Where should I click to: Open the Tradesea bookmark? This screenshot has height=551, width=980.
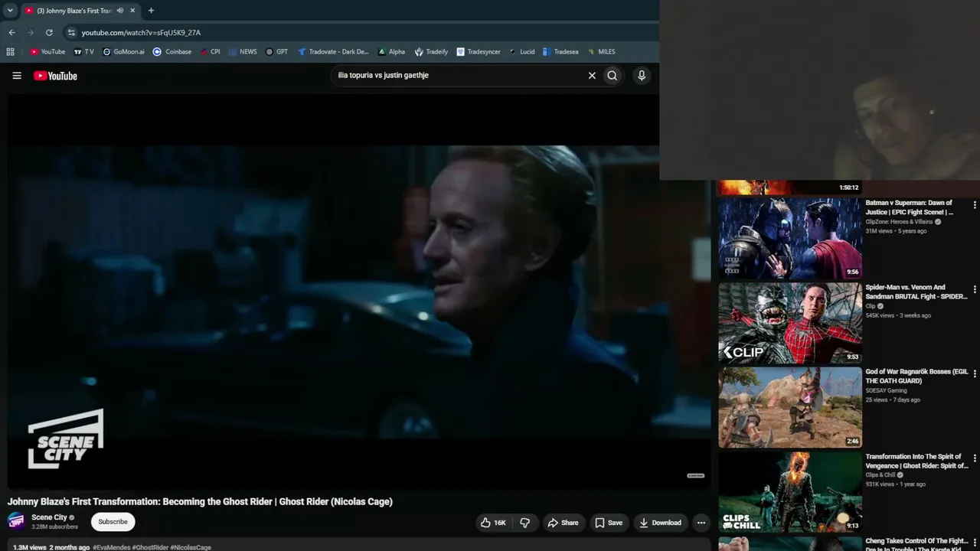point(560,52)
